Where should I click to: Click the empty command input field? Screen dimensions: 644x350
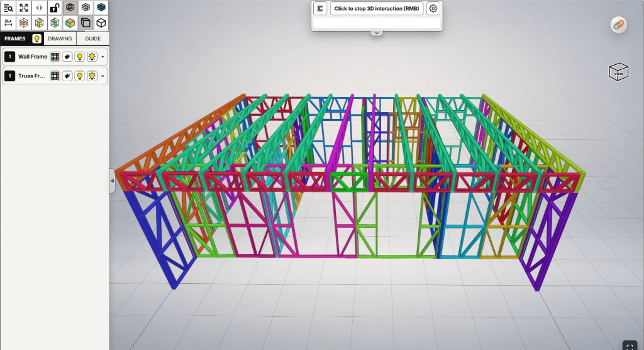377,23
